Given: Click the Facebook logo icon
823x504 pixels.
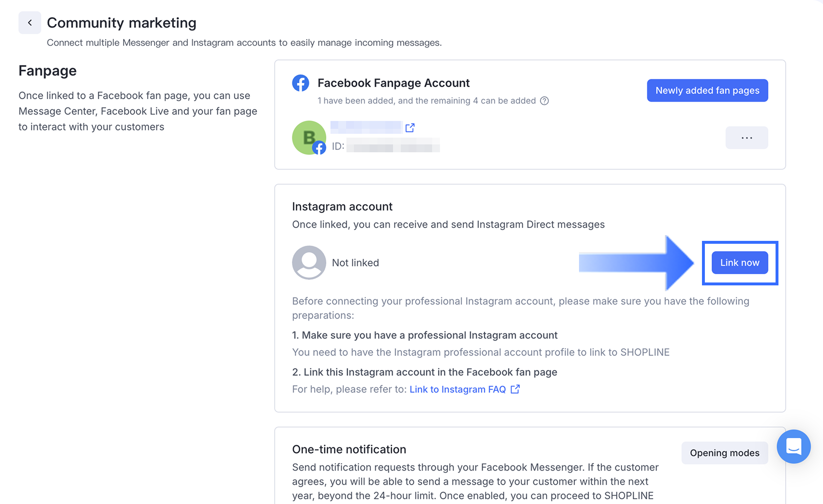Looking at the screenshot, I should click(x=301, y=83).
